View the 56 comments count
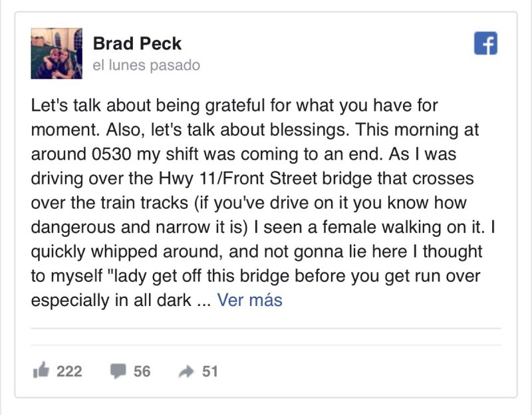This screenshot has width=532, height=415. click(x=142, y=371)
